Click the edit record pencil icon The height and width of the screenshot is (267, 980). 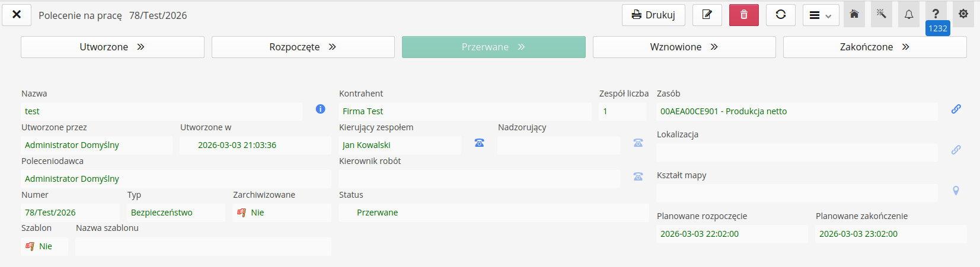[707, 15]
